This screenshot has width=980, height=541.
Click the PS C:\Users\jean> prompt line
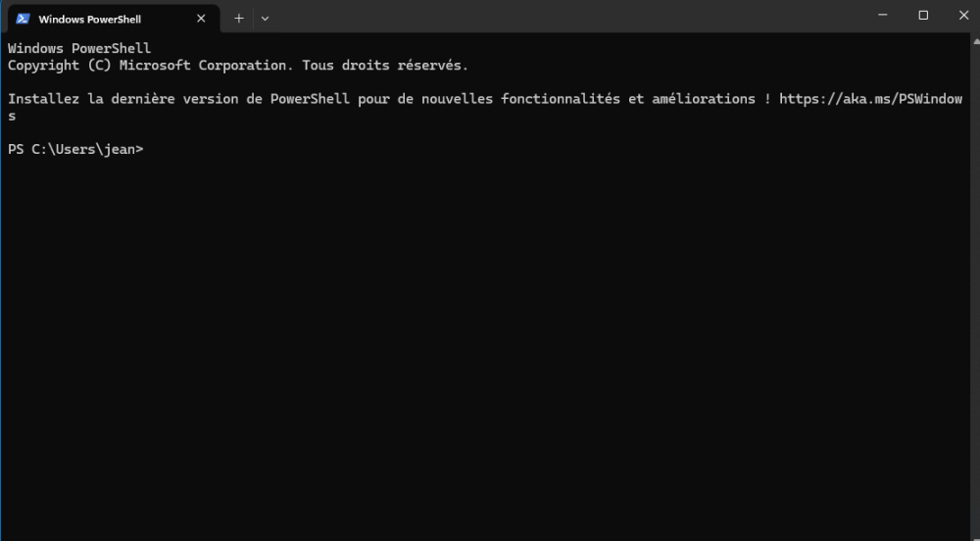[x=75, y=149]
